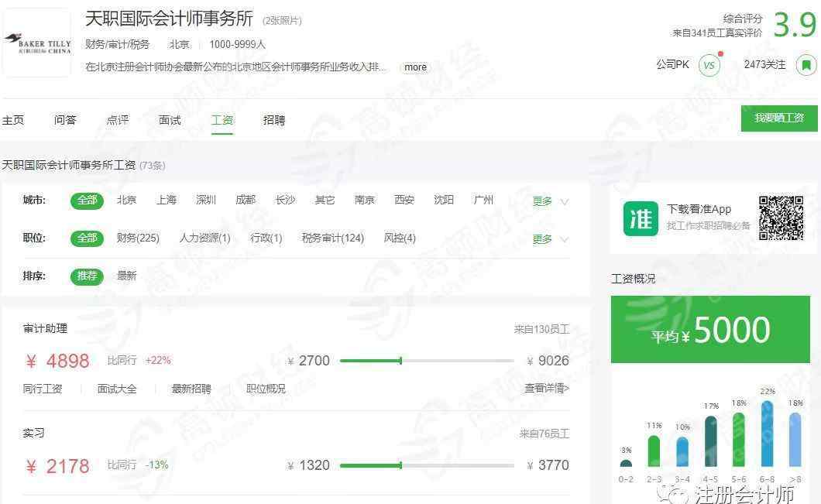Image resolution: width=821 pixels, height=504 pixels.
Task: Click the QR code for app download
Action: click(x=781, y=218)
